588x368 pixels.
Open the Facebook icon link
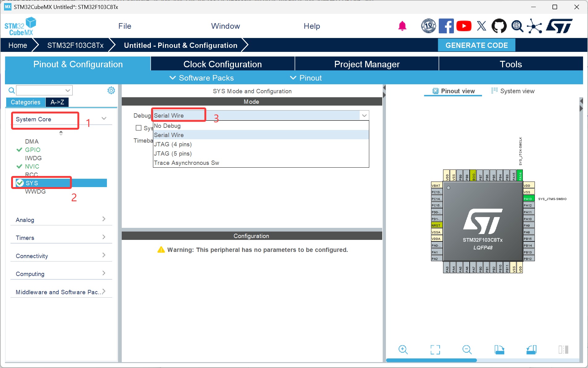click(446, 26)
